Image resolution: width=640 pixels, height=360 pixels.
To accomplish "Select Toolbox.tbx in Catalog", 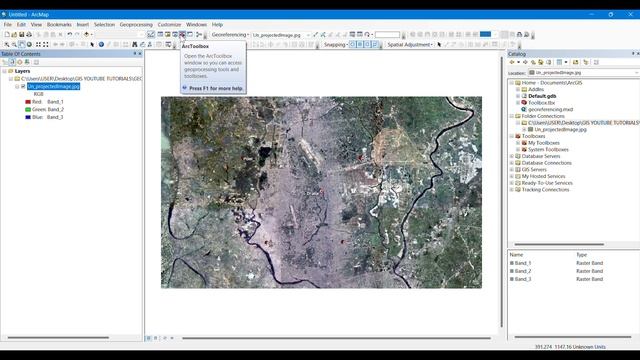I will [x=542, y=103].
